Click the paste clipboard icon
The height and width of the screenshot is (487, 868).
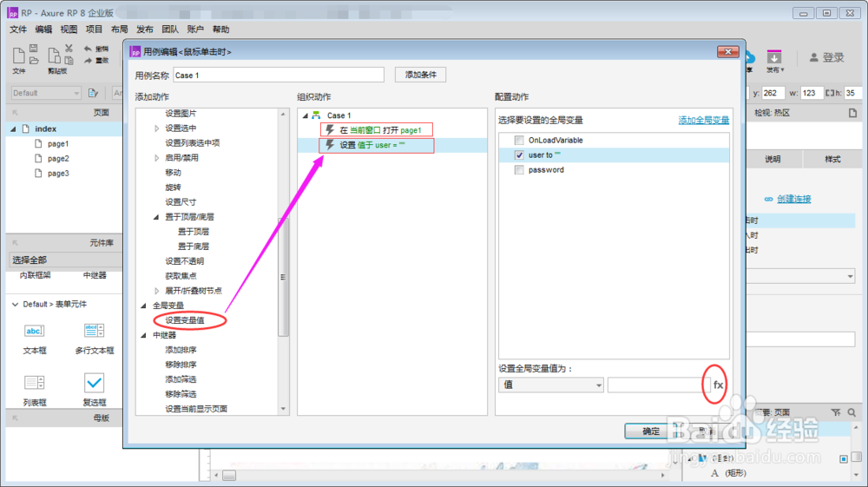(x=54, y=56)
